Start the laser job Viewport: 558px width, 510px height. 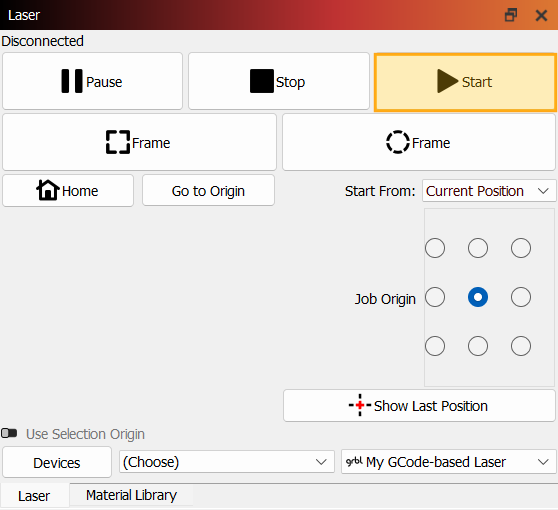point(465,82)
